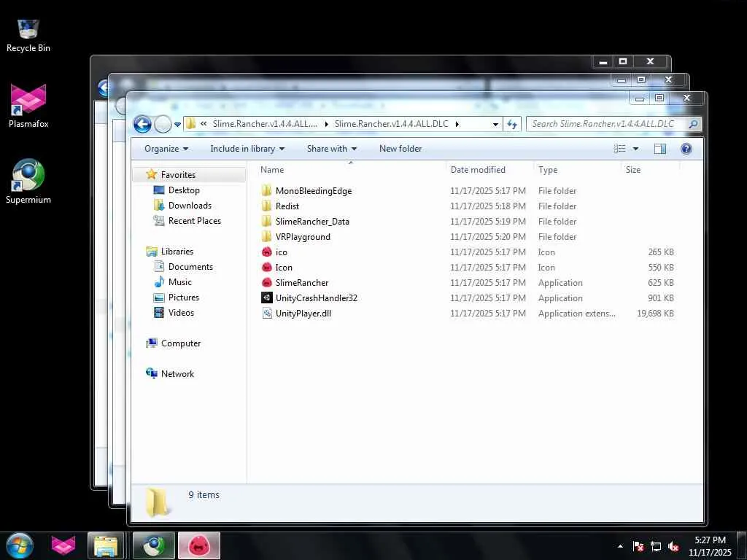747x560 pixels.
Task: Sort files by Date modified column
Action: click(478, 170)
